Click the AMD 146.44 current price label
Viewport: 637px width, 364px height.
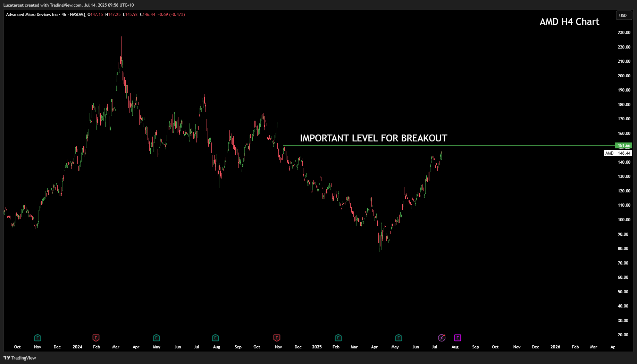(618, 153)
